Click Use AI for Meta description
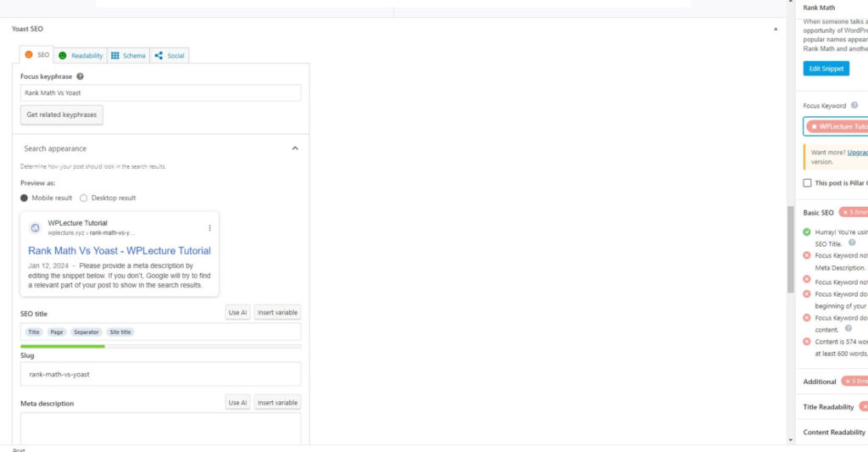Image resolution: width=868 pixels, height=452 pixels. (238, 403)
